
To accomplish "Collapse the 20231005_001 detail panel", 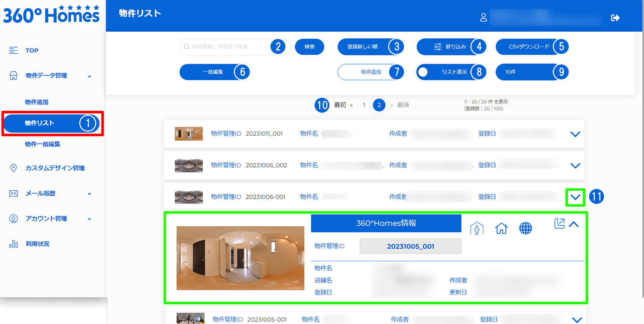I will [x=574, y=224].
